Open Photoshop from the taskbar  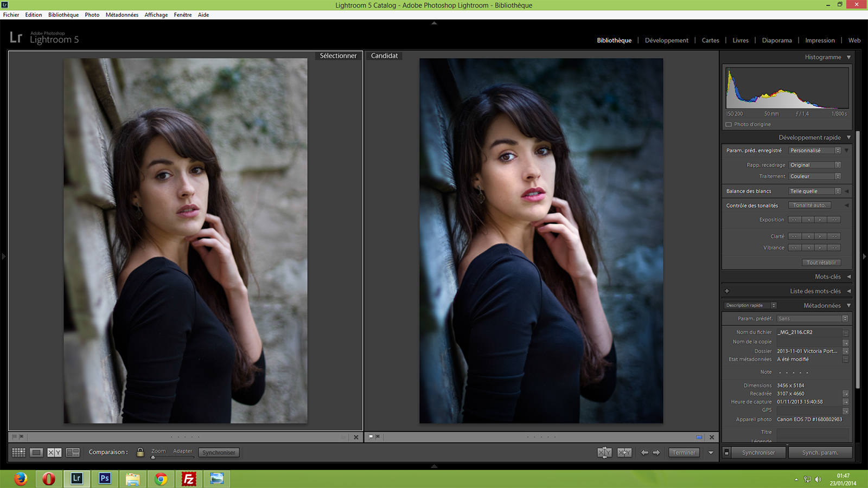coord(105,479)
